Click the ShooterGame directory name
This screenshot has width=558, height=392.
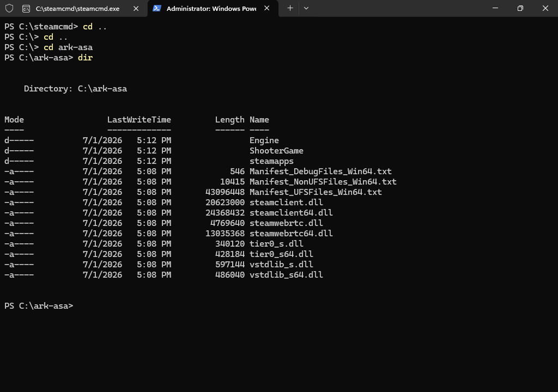[x=276, y=151]
